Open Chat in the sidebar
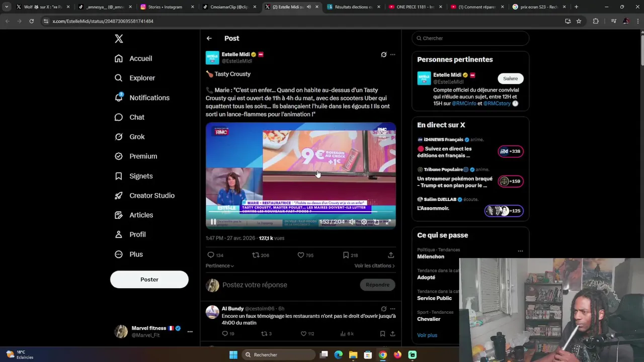 click(x=129, y=117)
